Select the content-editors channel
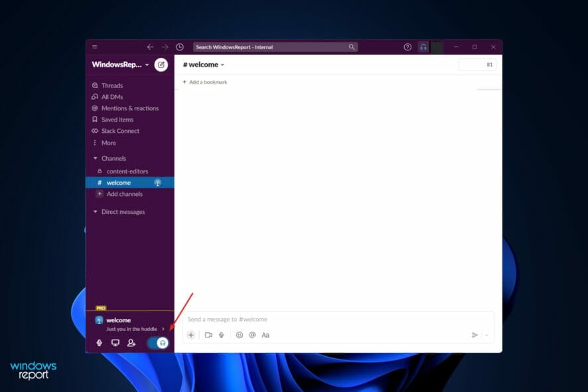The height and width of the screenshot is (392, 588). (127, 171)
